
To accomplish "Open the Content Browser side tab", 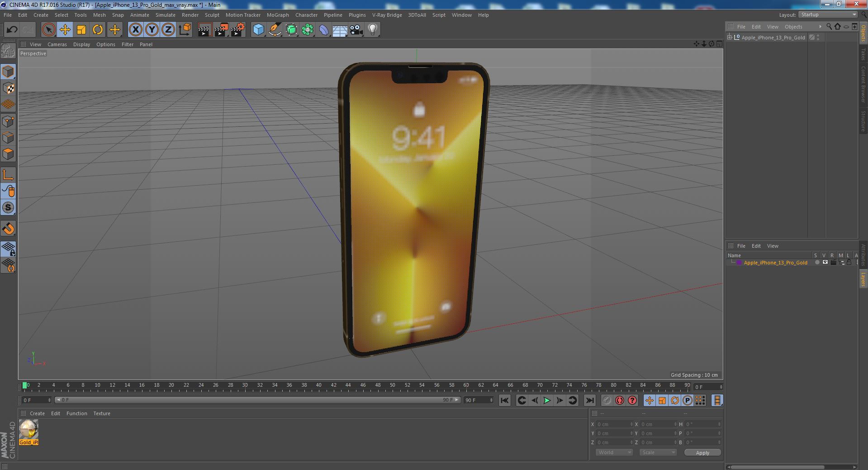I will (x=863, y=84).
